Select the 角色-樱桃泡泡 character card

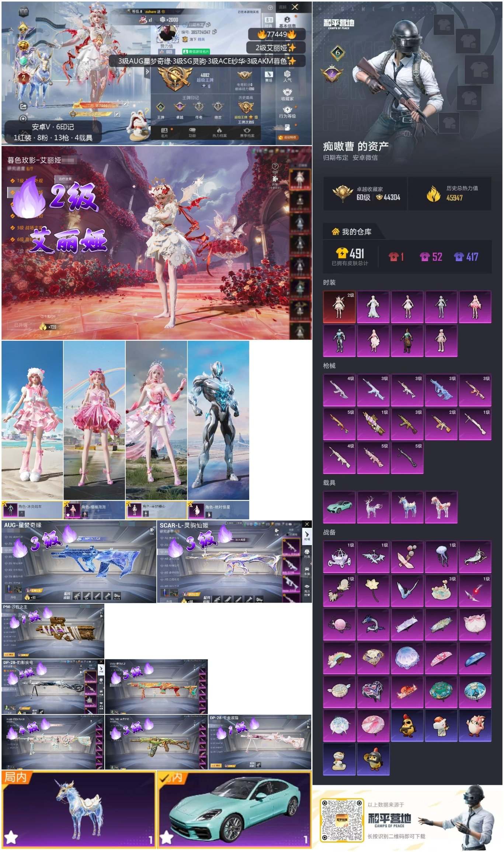click(x=94, y=510)
